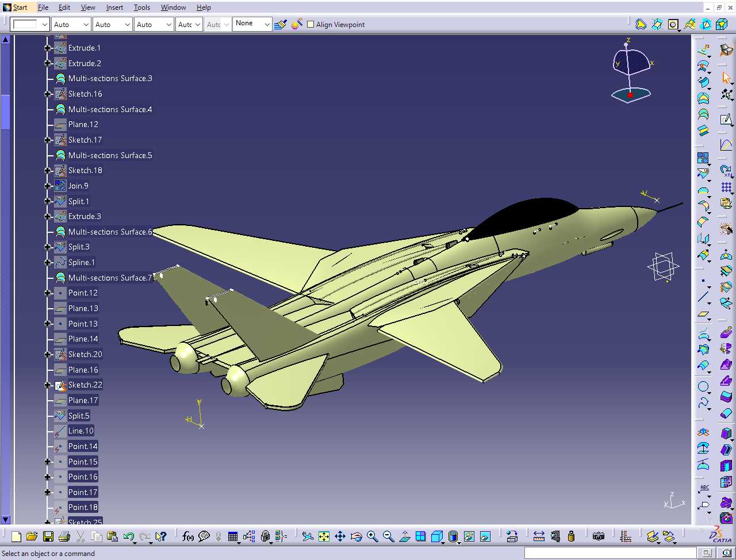The height and width of the screenshot is (560, 736).
Task: Open the Tools menu
Action: point(142,7)
